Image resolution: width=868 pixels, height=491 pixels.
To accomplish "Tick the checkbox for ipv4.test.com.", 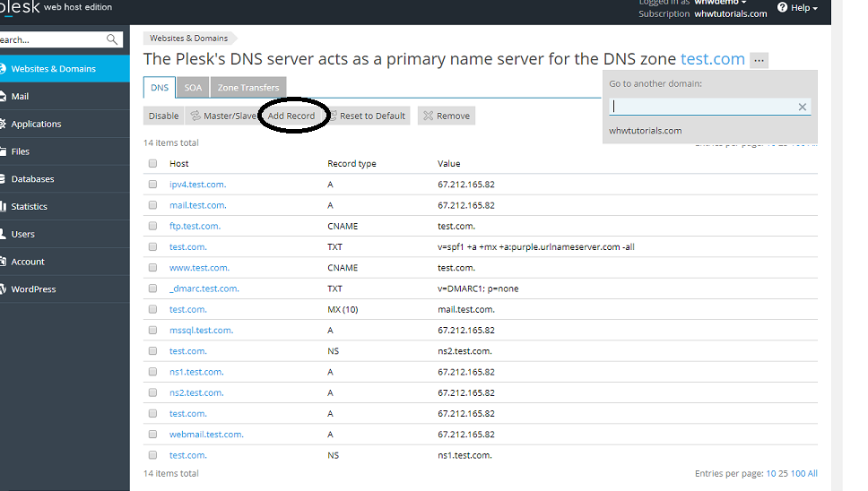I will 152,185.
